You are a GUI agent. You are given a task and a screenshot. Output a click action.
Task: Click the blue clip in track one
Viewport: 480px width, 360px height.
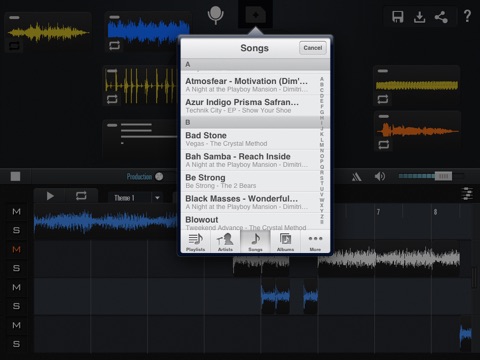pyautogui.click(x=106, y=221)
